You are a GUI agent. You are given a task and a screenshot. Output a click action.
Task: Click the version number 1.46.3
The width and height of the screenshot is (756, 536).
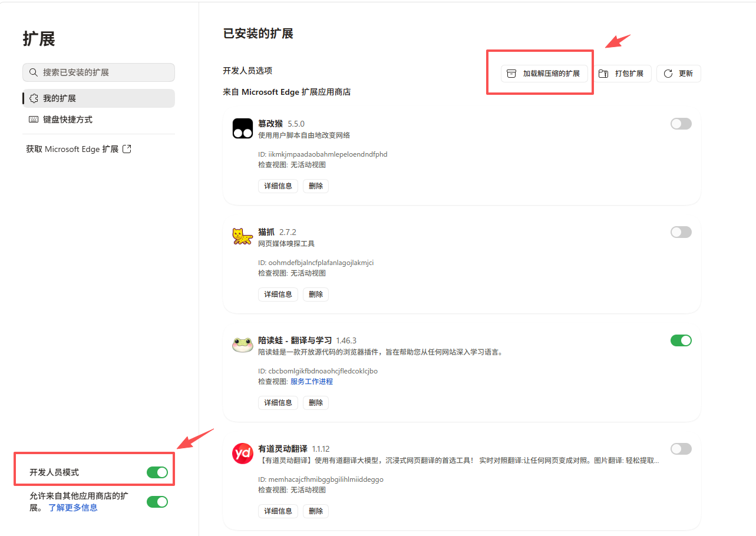pyautogui.click(x=346, y=341)
